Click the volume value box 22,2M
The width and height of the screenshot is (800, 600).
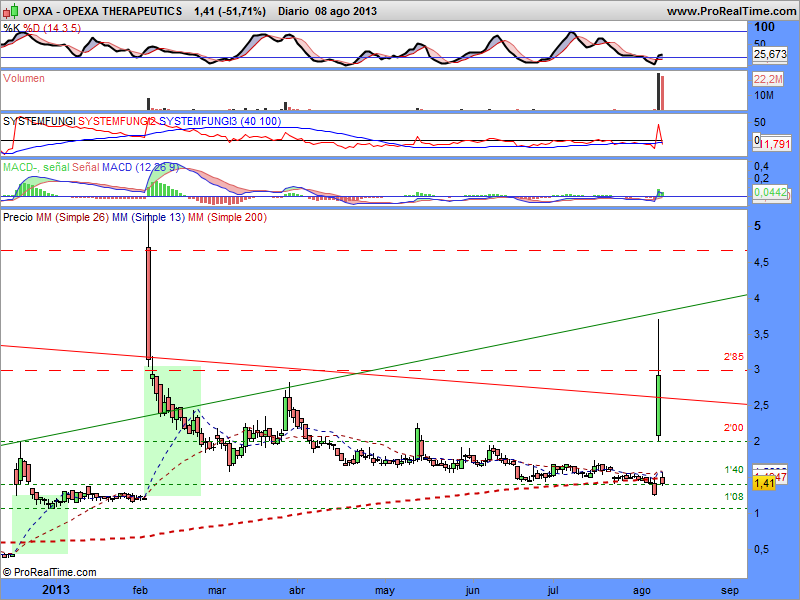(768, 79)
